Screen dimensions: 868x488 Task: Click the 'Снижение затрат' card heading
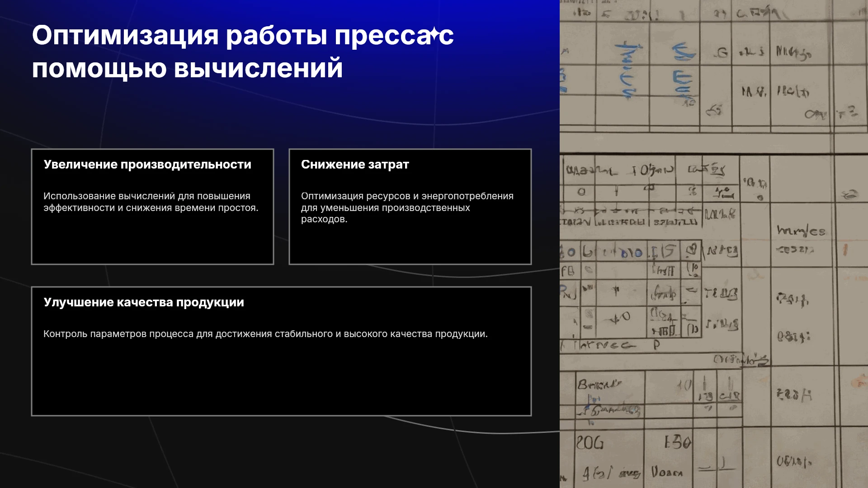coord(355,164)
